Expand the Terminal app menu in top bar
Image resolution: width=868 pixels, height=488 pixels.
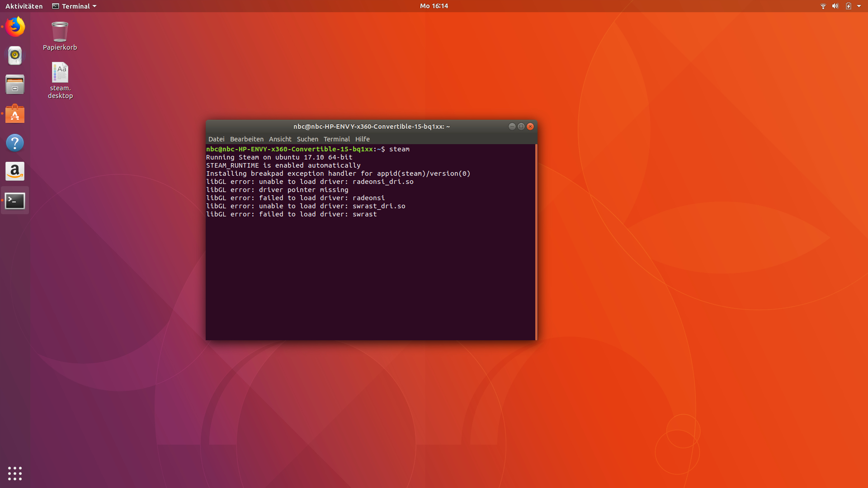click(75, 6)
